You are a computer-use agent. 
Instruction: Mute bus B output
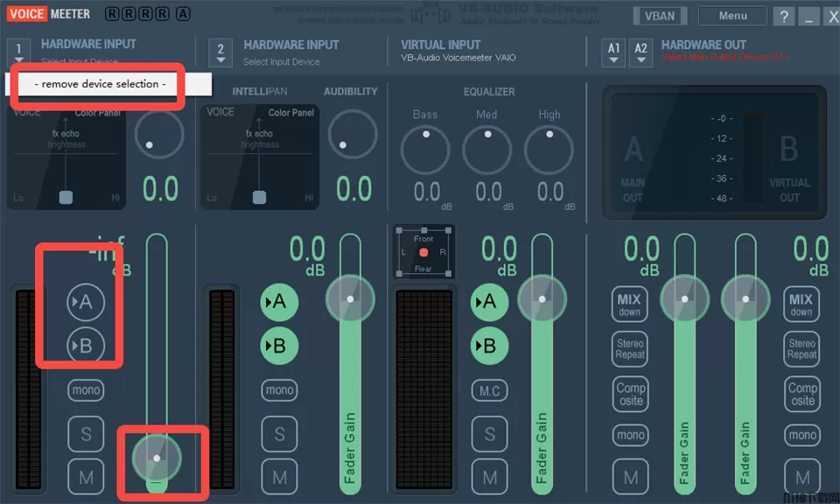point(802,477)
